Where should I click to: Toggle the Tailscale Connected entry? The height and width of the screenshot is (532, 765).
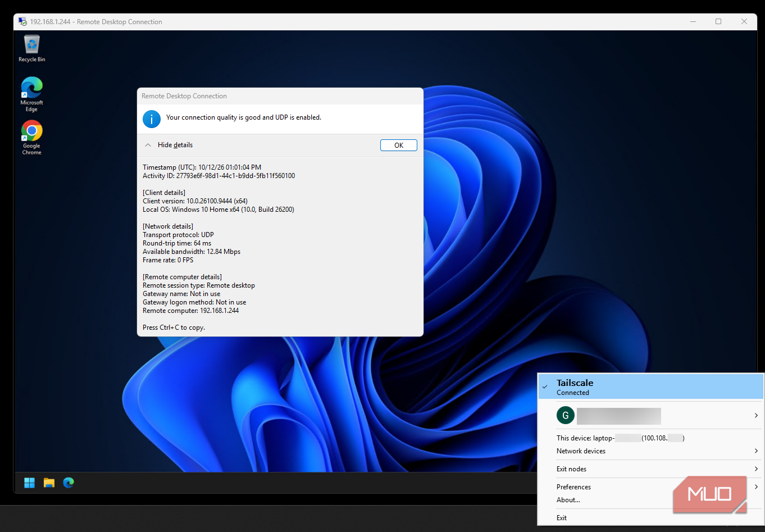(651, 387)
